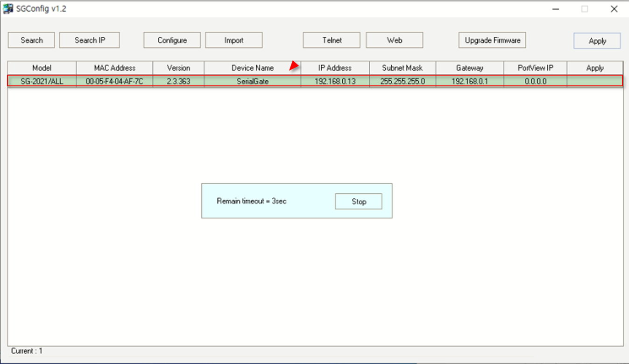Close the SGConfig window

pos(614,9)
